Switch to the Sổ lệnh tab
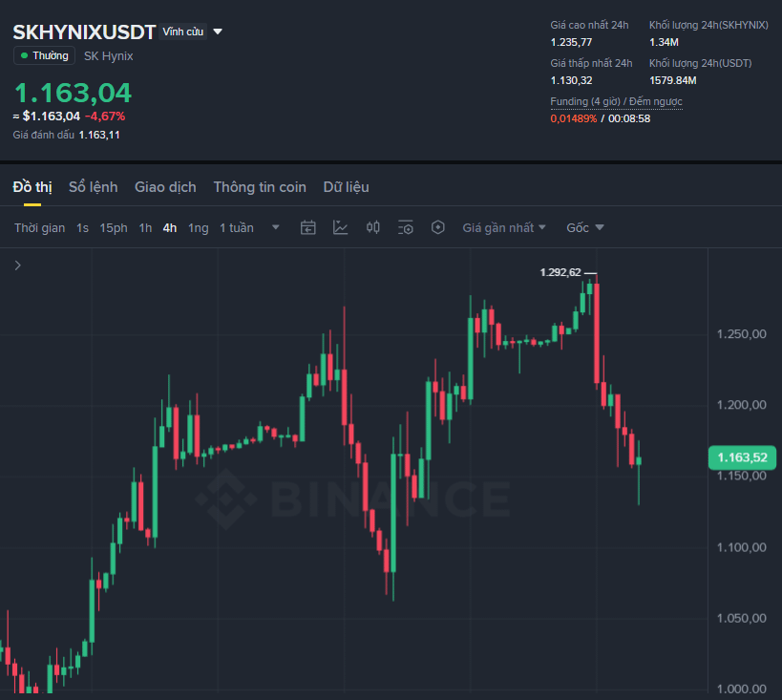This screenshot has width=782, height=700. 94,187
